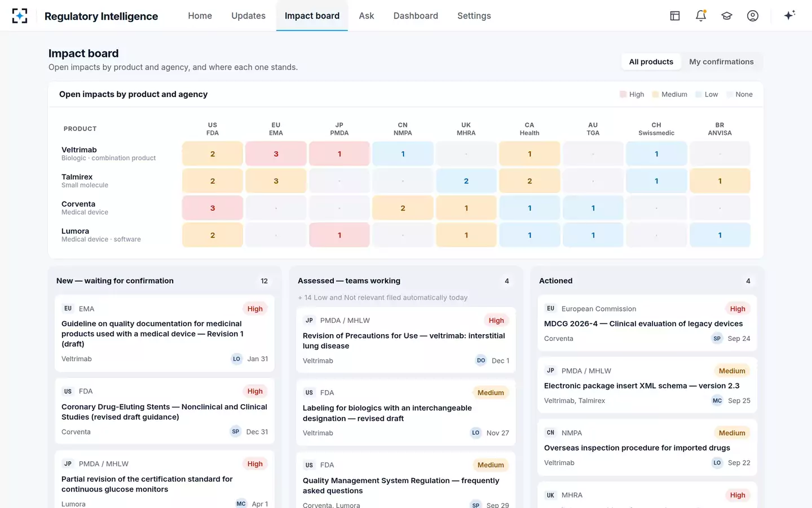812x508 pixels.
Task: Open continuous glucose monitors certification card
Action: pyautogui.click(x=165, y=479)
